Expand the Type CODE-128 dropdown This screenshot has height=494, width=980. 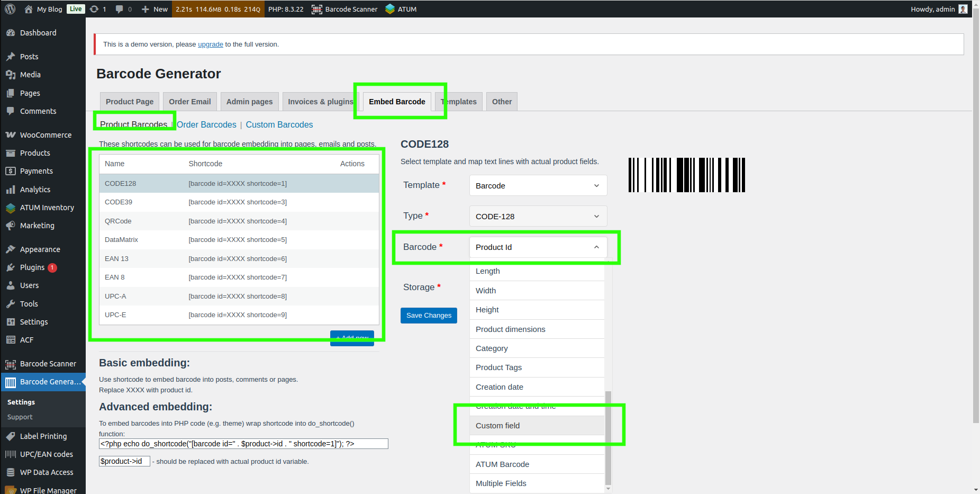click(538, 217)
